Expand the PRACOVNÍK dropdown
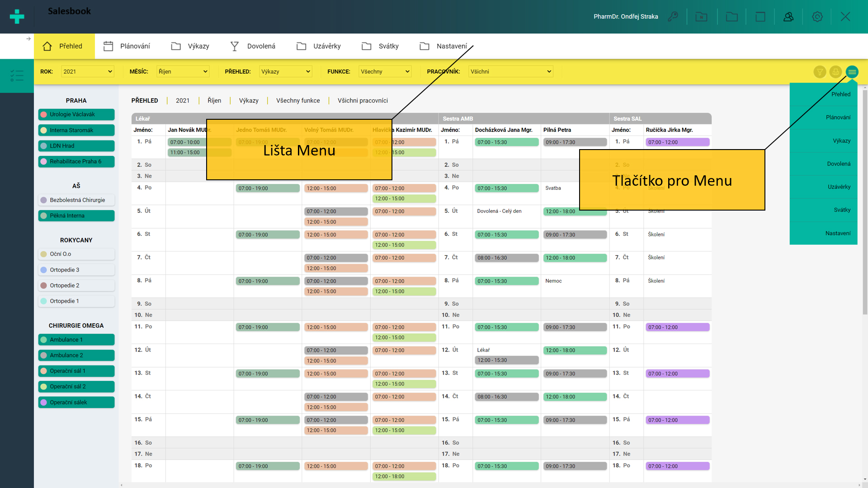Viewport: 868px width, 488px height. click(510, 71)
